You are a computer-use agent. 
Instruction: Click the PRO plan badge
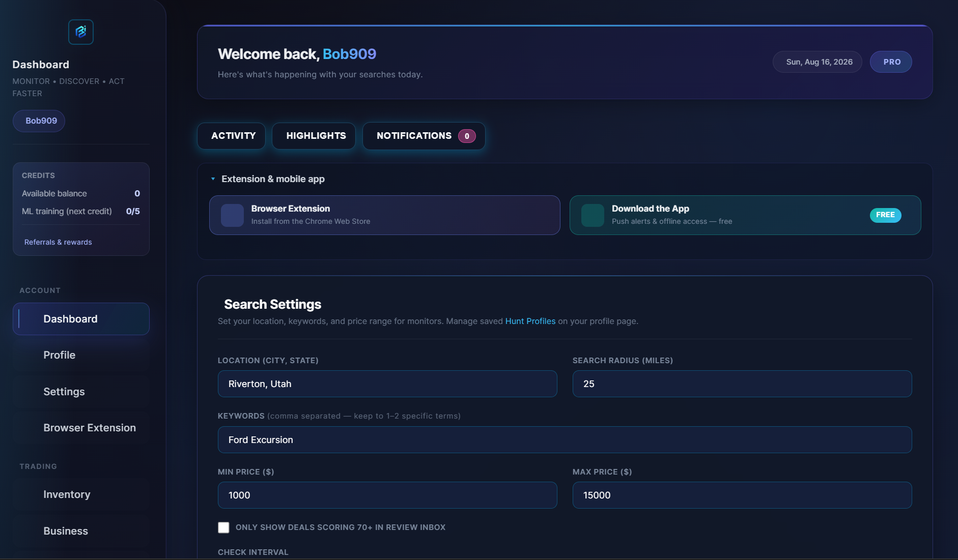click(x=891, y=62)
